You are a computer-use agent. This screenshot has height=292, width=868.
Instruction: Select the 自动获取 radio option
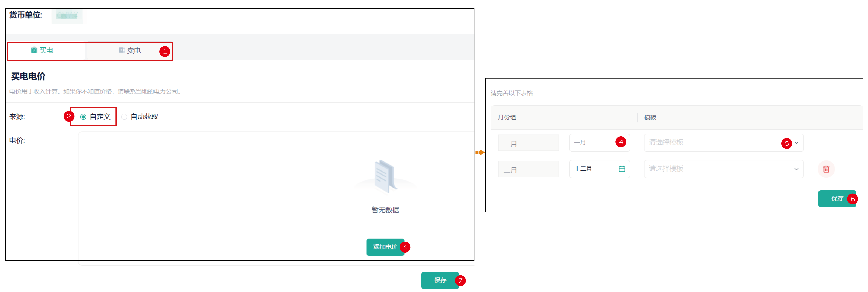pos(140,117)
